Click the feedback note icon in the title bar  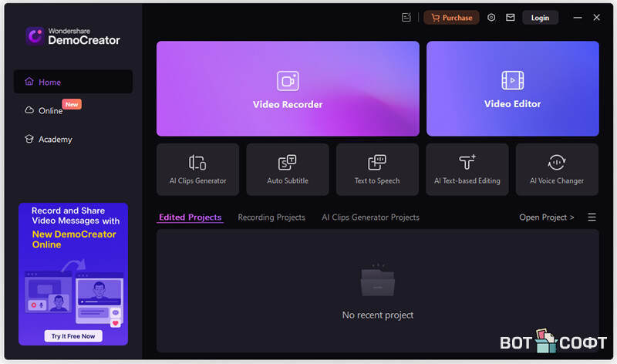click(406, 17)
